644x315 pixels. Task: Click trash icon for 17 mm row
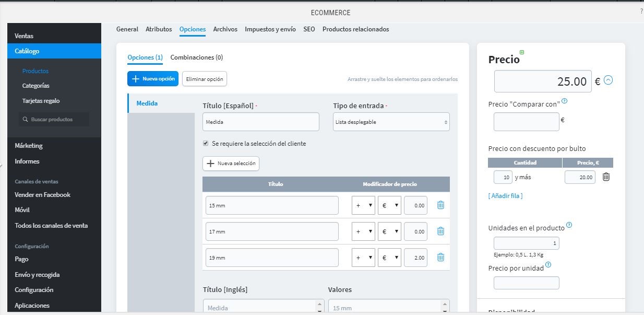coord(440,231)
